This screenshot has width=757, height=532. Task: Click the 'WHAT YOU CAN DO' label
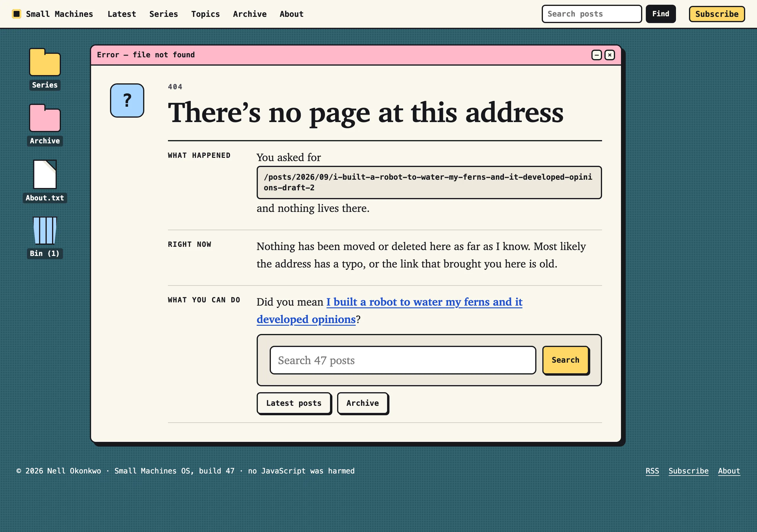pyautogui.click(x=204, y=300)
